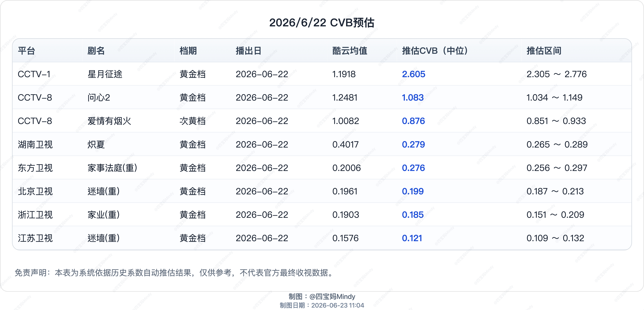This screenshot has width=644, height=310.
Task: Click 'CCTV-8' in the 问心2 row
Action: (35, 98)
